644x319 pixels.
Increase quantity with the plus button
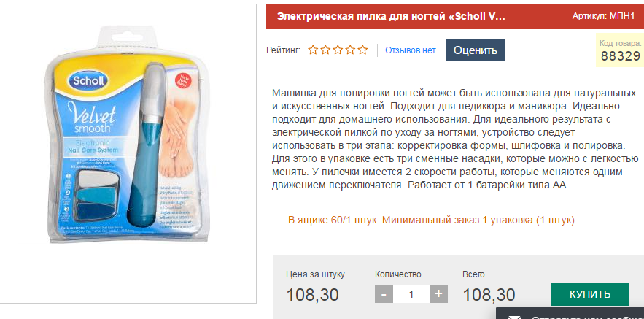(438, 294)
